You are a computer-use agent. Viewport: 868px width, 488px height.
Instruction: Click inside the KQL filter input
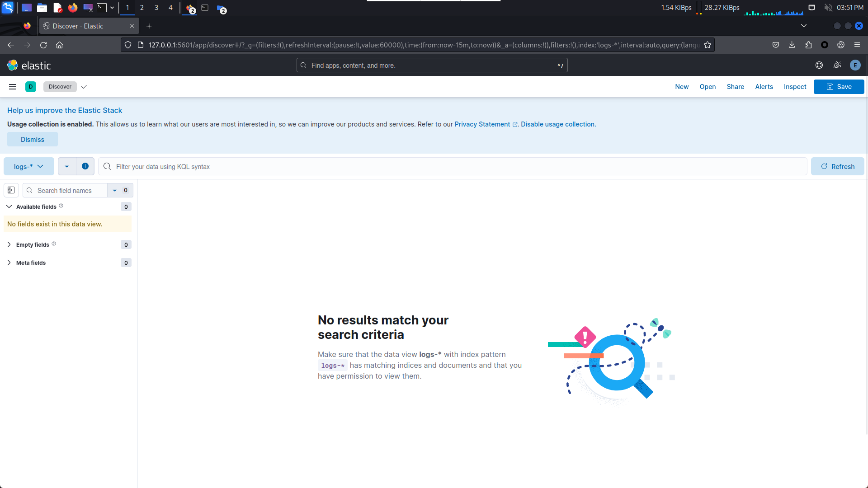[x=316, y=166]
